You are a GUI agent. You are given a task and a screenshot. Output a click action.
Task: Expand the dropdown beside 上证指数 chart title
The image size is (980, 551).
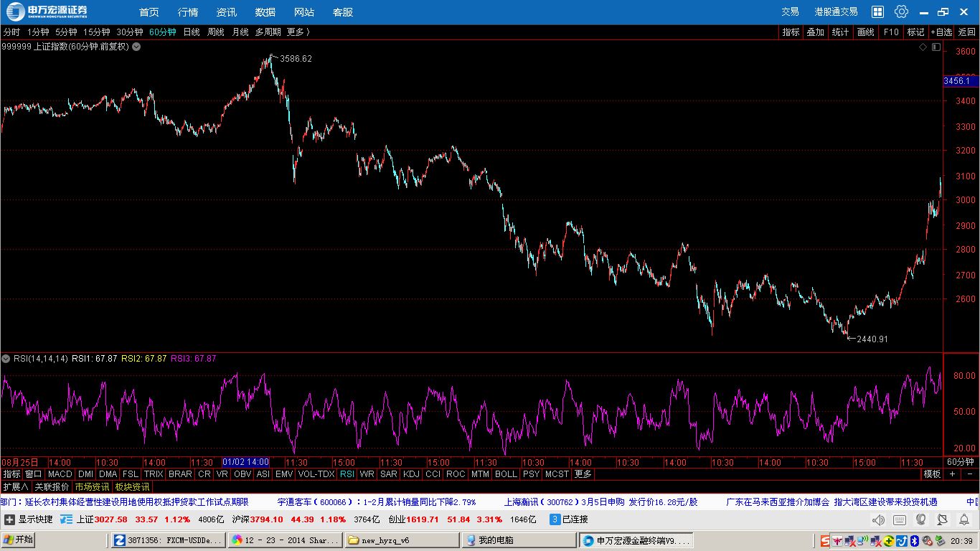click(x=136, y=47)
